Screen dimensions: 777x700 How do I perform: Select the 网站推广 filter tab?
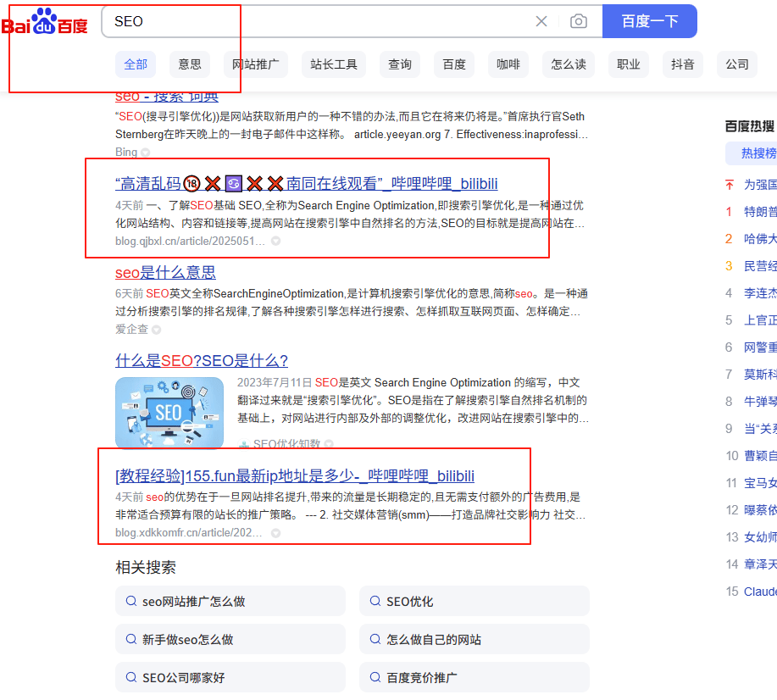point(256,64)
